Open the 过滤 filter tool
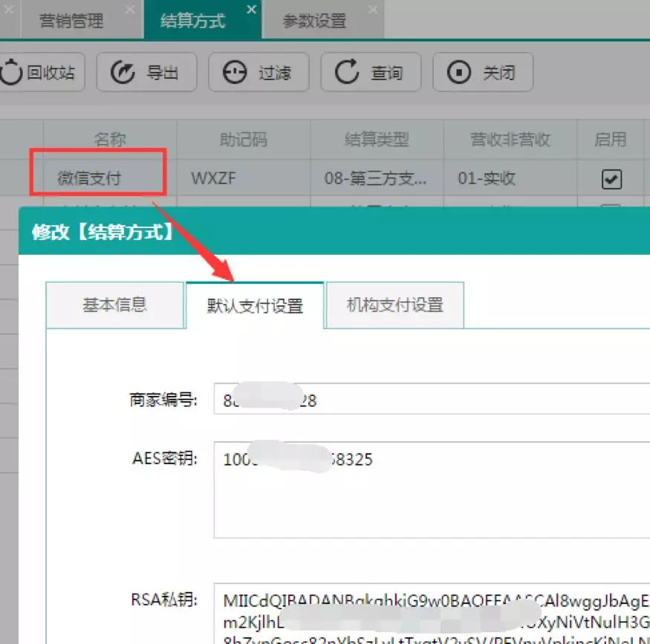This screenshot has width=650, height=644. coord(259,72)
